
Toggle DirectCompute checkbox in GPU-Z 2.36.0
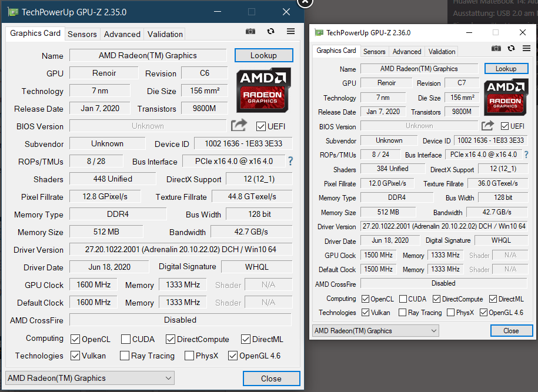(x=436, y=299)
